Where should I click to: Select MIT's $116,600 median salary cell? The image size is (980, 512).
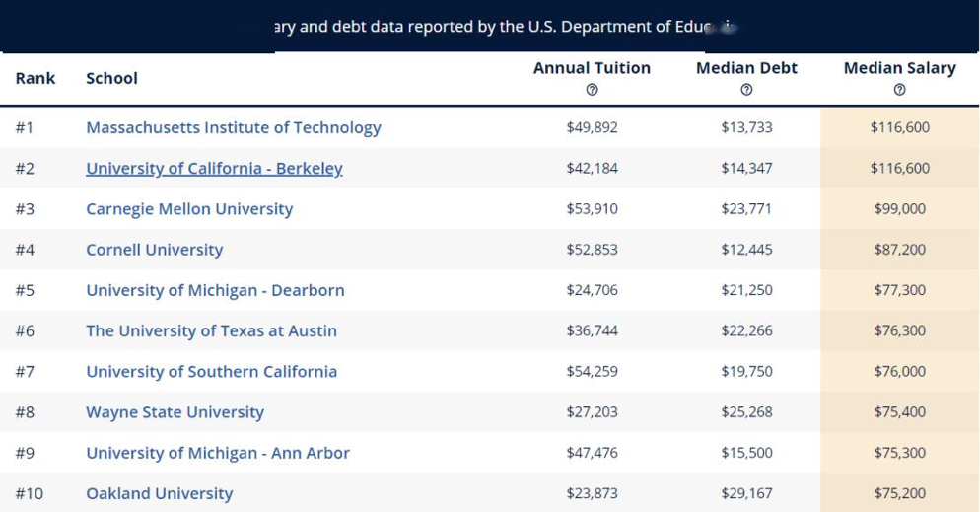click(899, 127)
